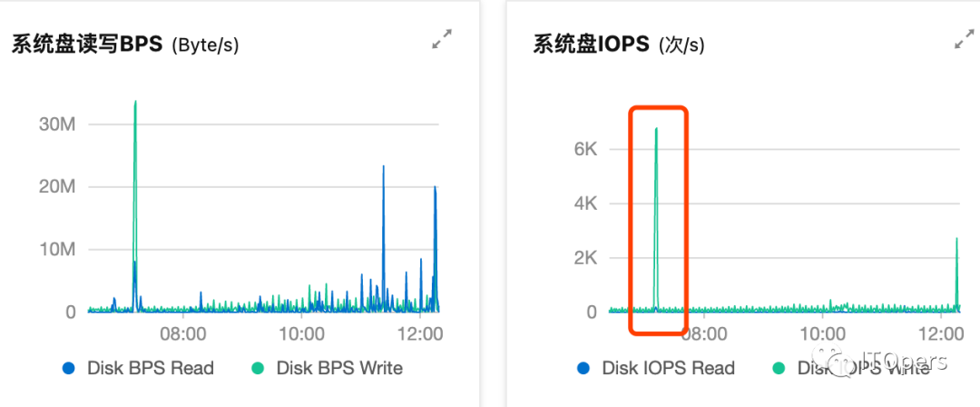Click the blue Disk BPS Read legend dot
Image resolution: width=980 pixels, height=407 pixels.
click(69, 369)
